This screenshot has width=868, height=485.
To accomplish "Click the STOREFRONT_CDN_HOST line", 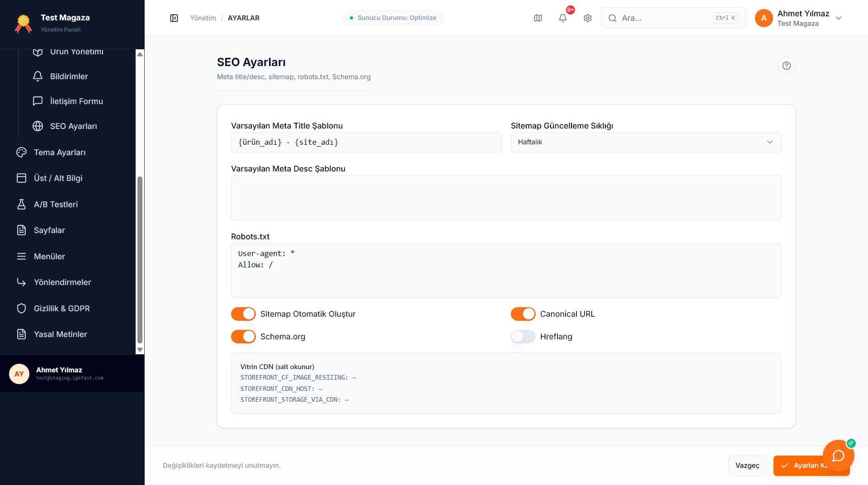I will tap(282, 389).
